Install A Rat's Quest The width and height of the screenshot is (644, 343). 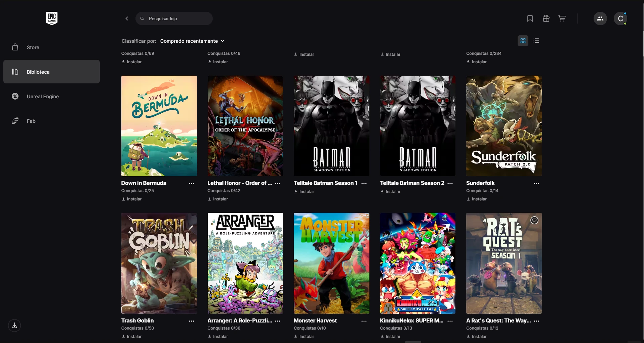tap(477, 337)
